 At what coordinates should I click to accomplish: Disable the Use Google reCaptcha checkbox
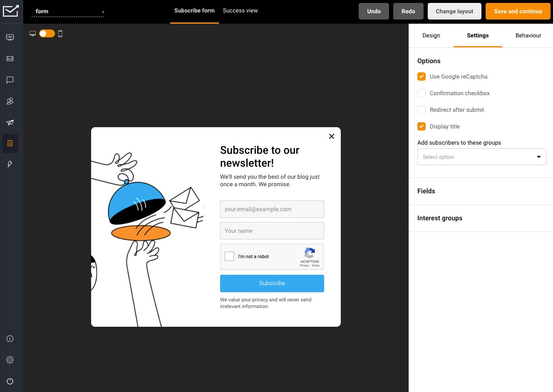tap(421, 76)
